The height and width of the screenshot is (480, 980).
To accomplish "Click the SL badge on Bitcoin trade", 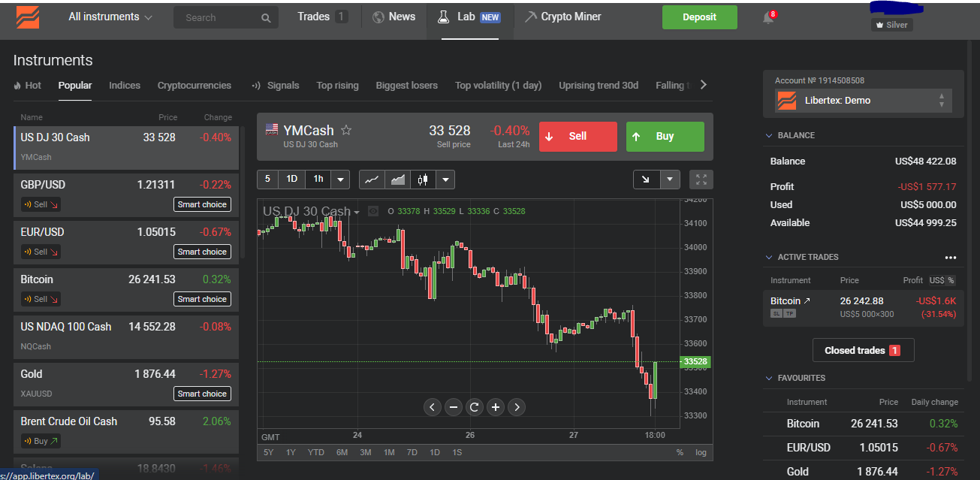I will coord(776,314).
